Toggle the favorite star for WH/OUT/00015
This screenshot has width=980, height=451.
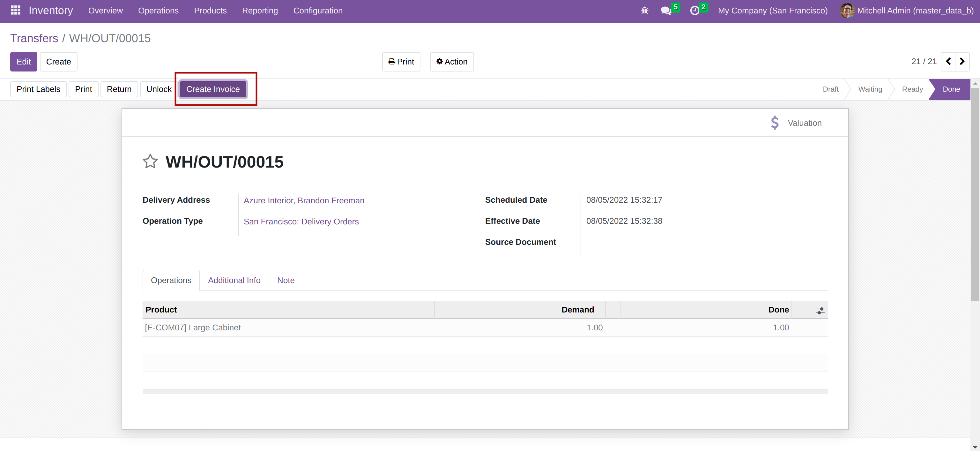coord(150,162)
